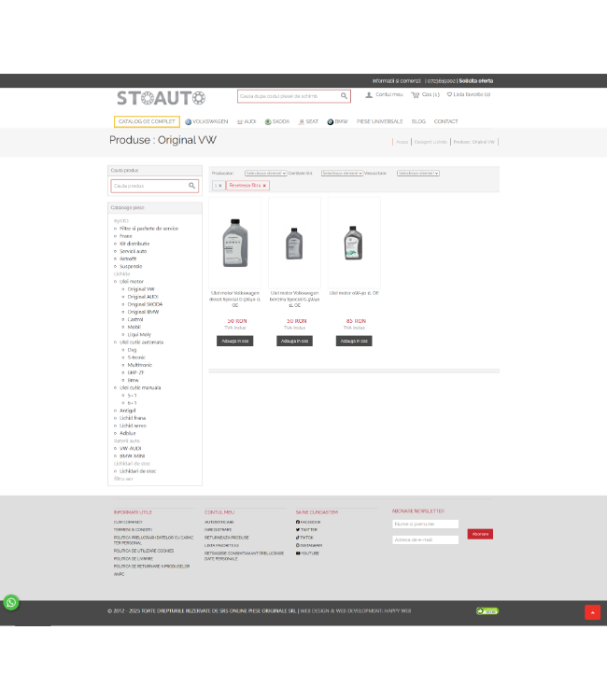
Task: Select Castrol in the sidebar
Action: pyautogui.click(x=135, y=319)
